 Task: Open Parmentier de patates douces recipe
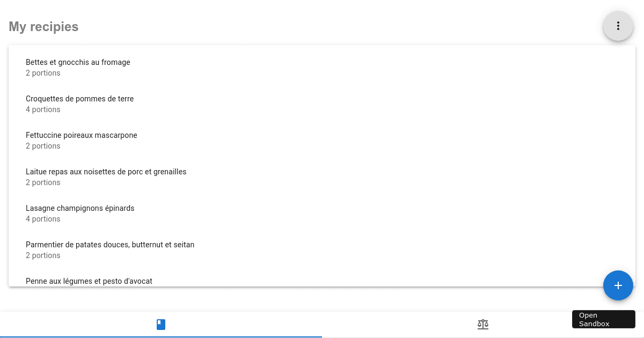tap(110, 245)
